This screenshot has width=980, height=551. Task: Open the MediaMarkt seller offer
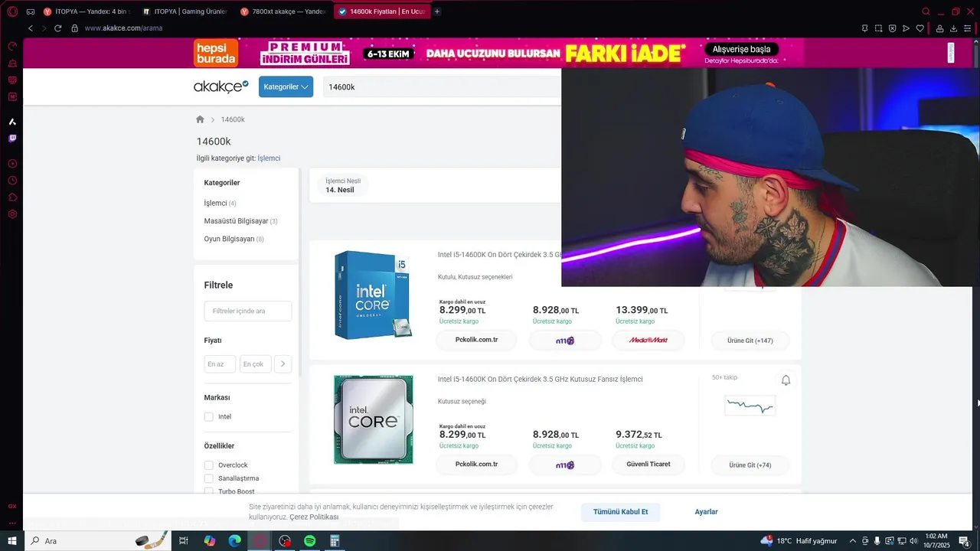(648, 340)
